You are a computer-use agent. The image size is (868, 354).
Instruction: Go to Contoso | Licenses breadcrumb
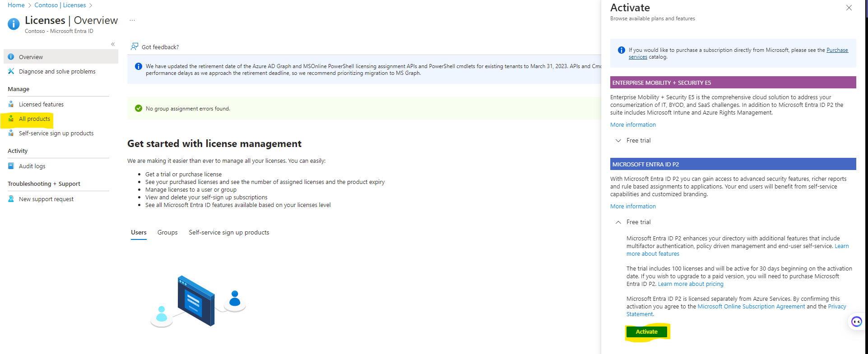[60, 5]
